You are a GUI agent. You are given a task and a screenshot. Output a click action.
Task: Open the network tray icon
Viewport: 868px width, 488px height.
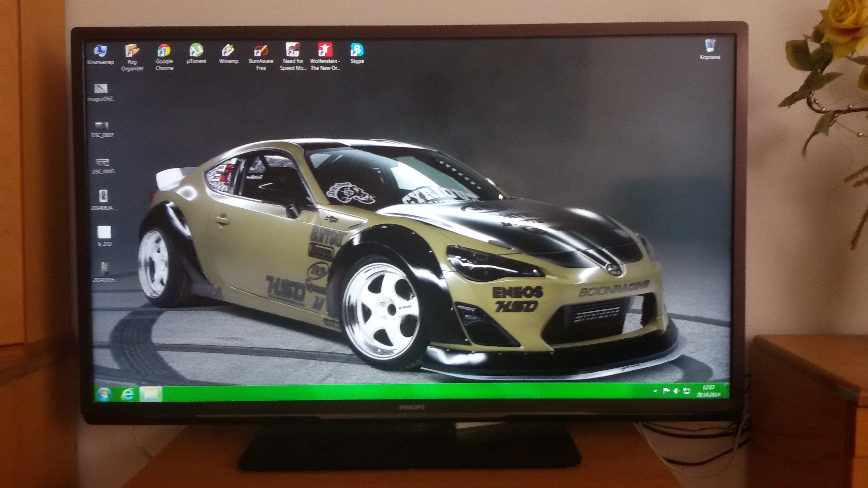click(x=686, y=391)
